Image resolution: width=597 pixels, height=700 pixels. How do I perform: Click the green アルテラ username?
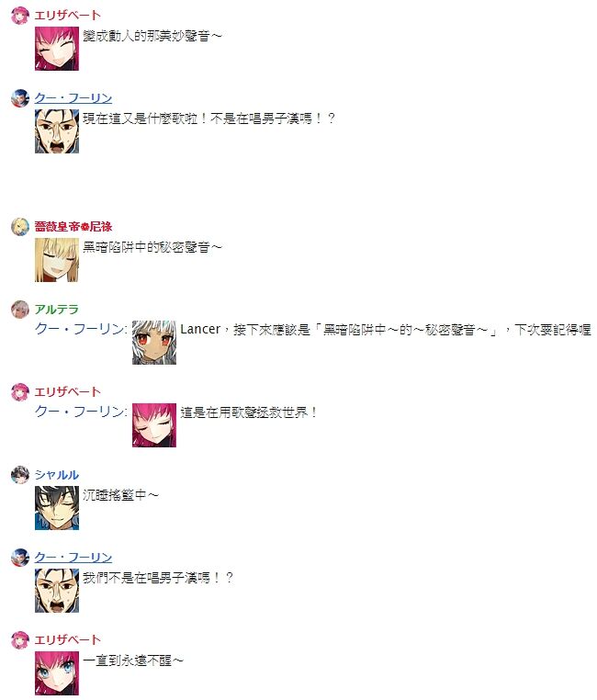click(57, 309)
